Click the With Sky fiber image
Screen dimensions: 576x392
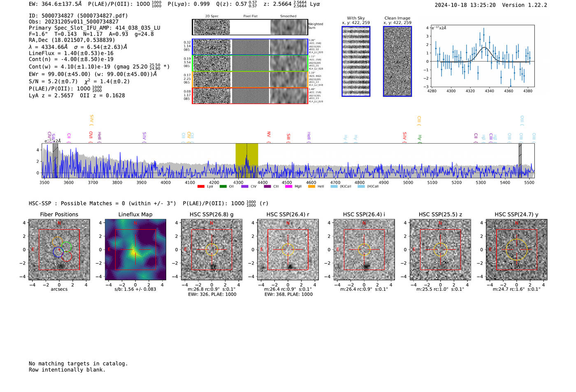(x=356, y=61)
